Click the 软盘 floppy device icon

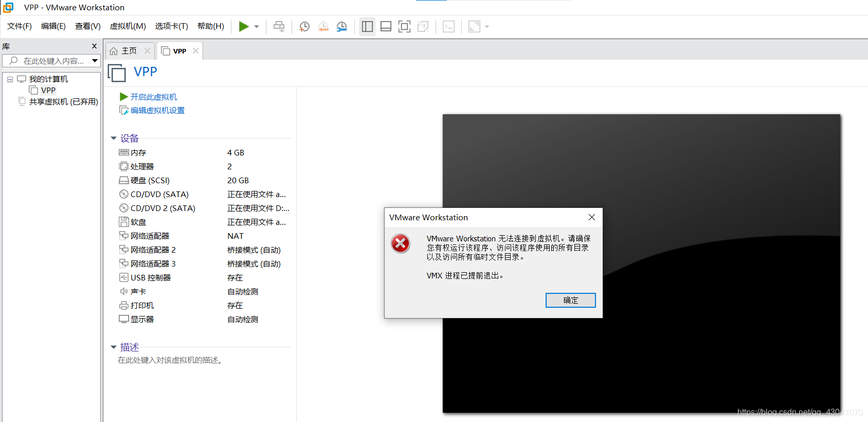[x=124, y=222]
